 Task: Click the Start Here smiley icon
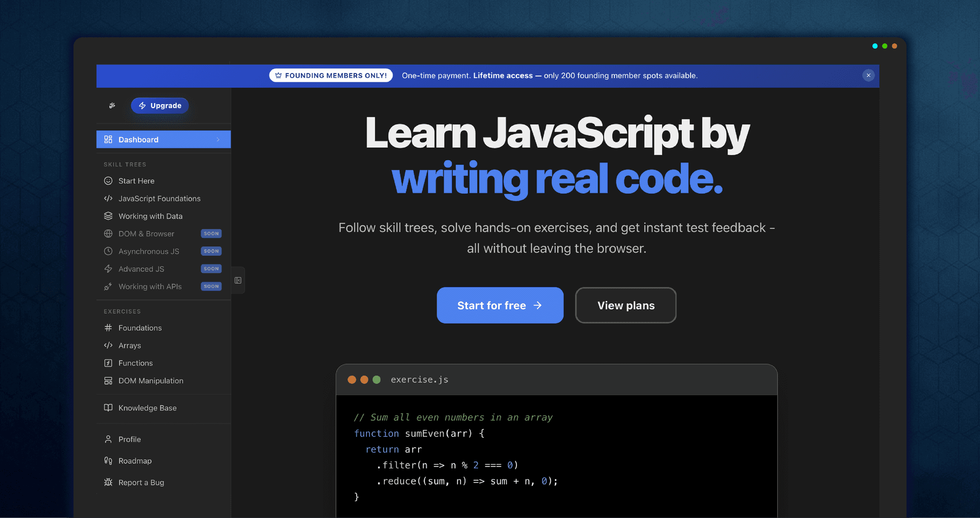[108, 181]
